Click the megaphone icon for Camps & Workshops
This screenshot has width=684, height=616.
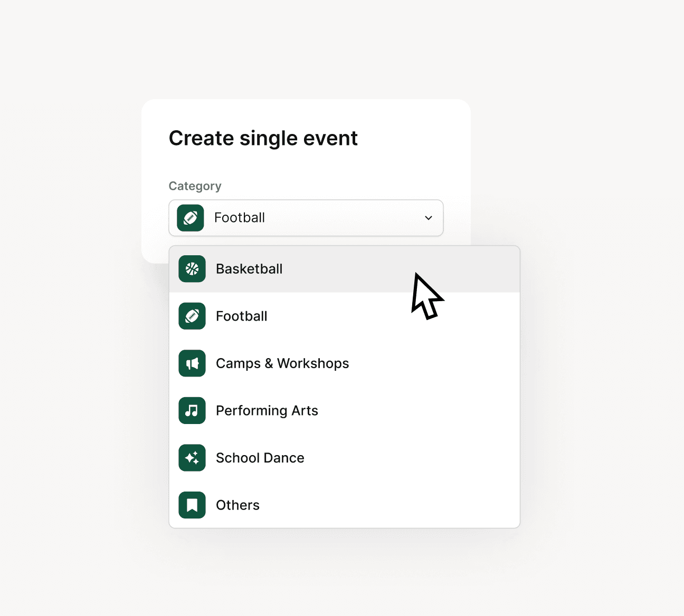[192, 363]
